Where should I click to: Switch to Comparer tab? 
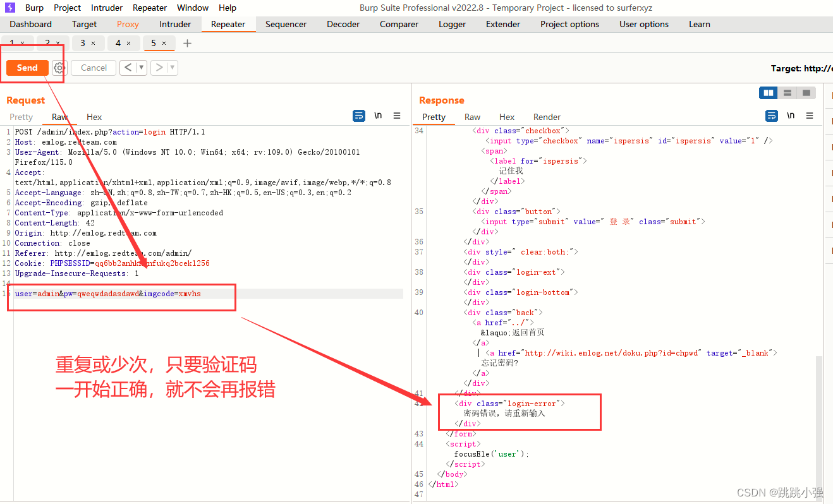[x=399, y=24]
